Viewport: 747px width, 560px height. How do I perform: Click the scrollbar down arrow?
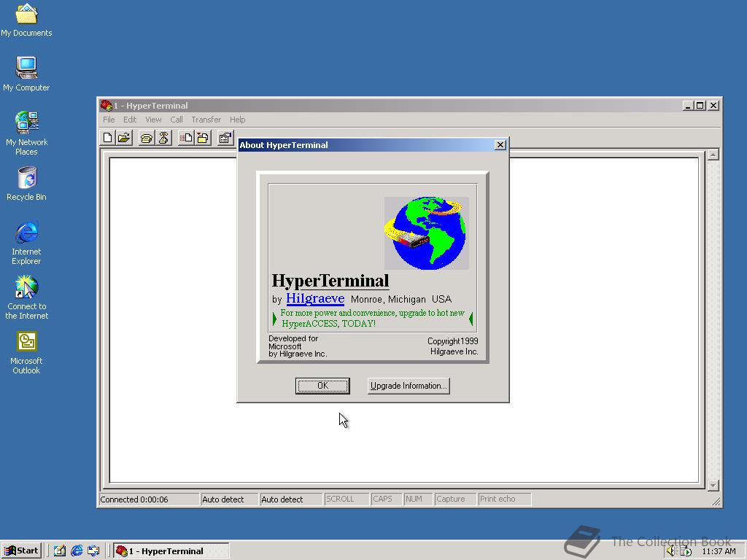click(713, 486)
